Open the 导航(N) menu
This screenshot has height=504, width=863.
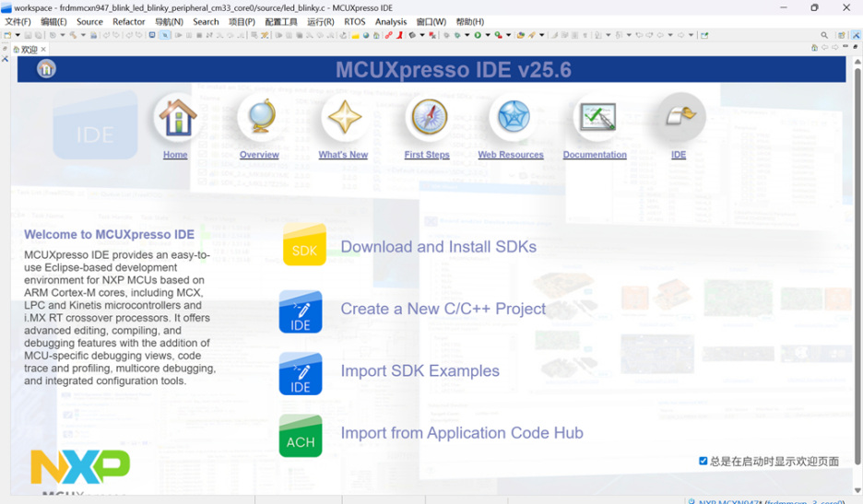point(169,21)
